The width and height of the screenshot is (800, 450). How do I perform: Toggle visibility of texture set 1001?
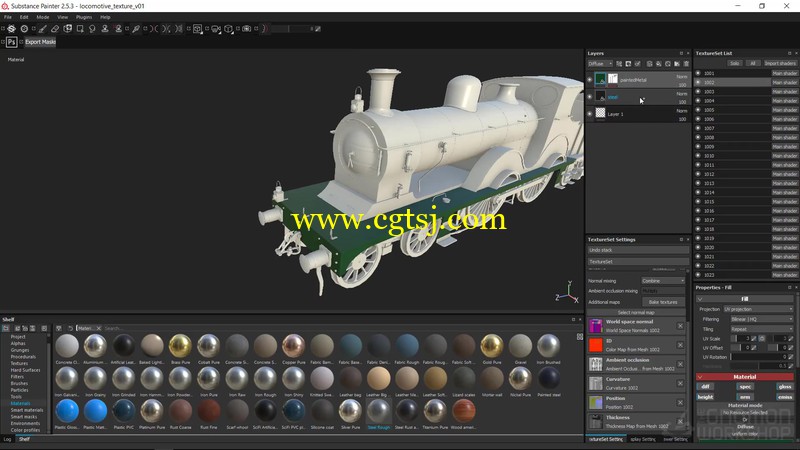[x=698, y=73]
